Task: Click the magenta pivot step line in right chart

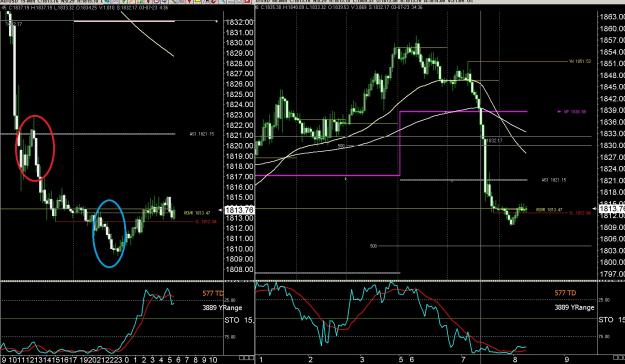Action: 391,143
